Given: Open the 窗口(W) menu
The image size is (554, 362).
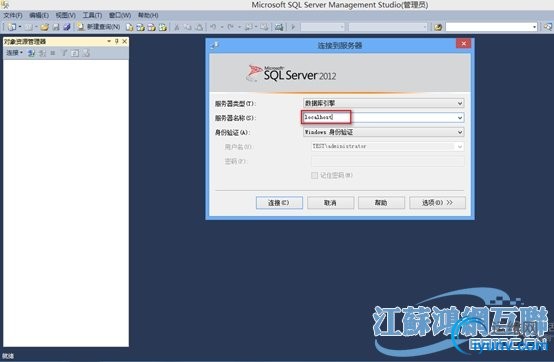Looking at the screenshot, I should [120, 15].
